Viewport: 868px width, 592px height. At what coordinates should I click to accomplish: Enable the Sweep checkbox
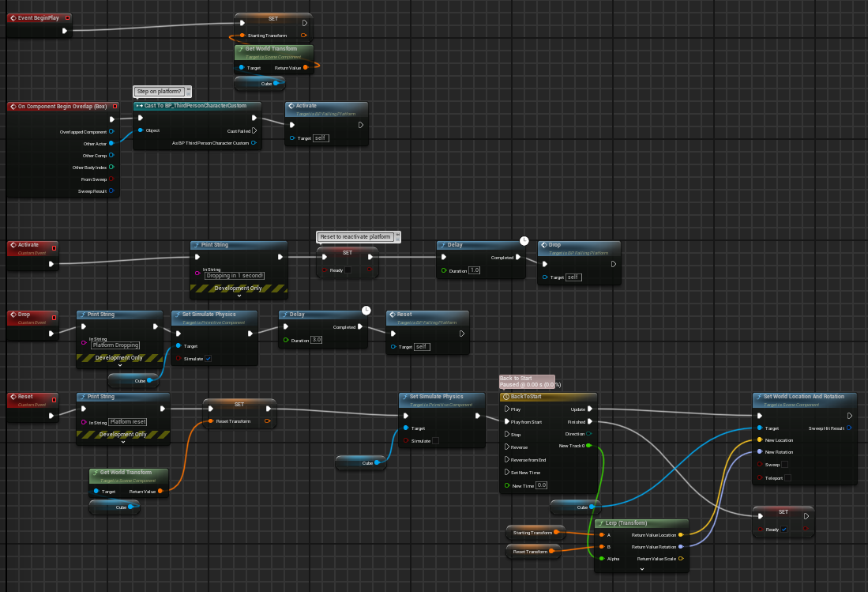784,465
